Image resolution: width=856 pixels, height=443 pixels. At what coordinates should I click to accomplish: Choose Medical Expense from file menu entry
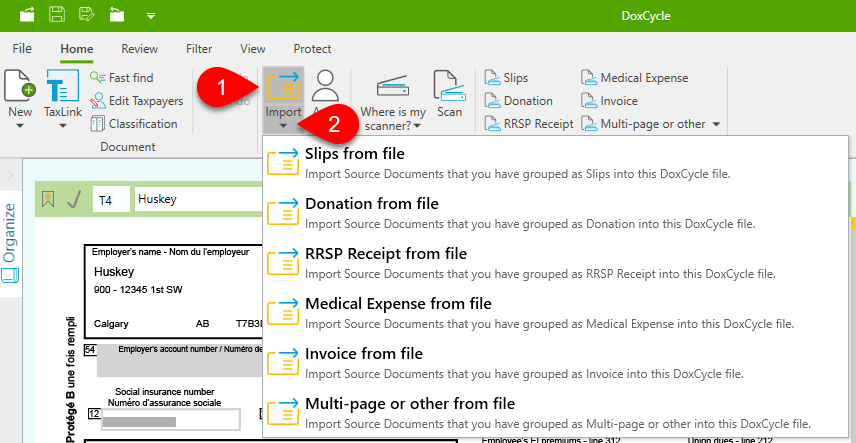(x=557, y=312)
